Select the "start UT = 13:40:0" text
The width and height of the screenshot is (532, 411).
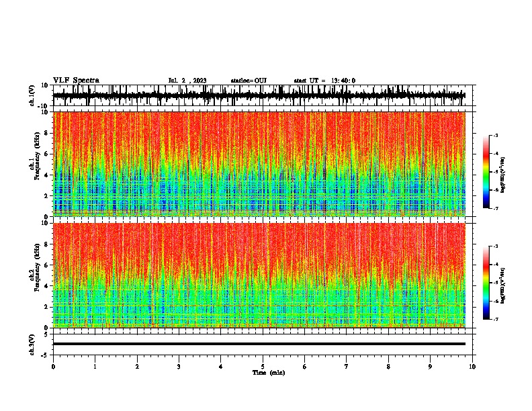pos(324,81)
